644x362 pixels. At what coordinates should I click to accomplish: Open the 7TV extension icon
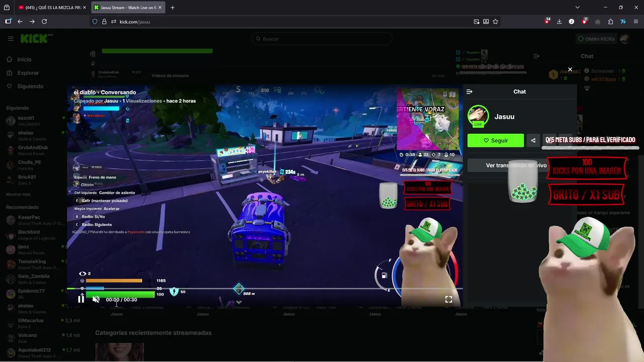(623, 22)
